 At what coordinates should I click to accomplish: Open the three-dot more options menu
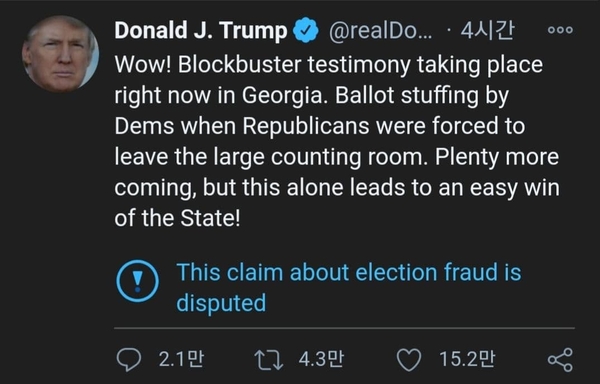point(560,30)
